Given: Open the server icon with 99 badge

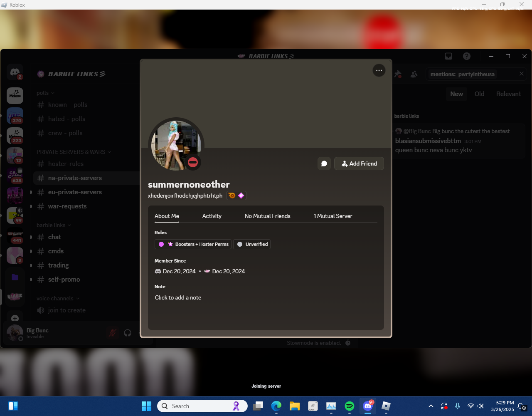Looking at the screenshot, I should pyautogui.click(x=15, y=215).
